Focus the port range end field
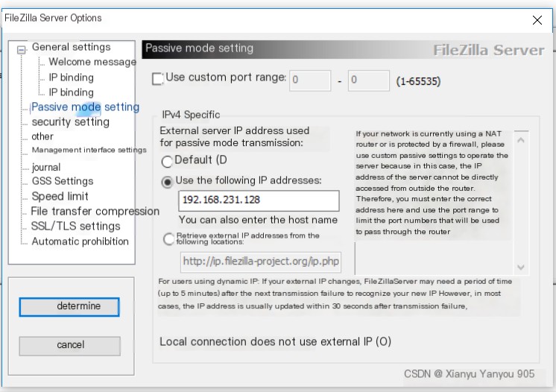Viewport: 556px width, 392px height. click(x=369, y=80)
